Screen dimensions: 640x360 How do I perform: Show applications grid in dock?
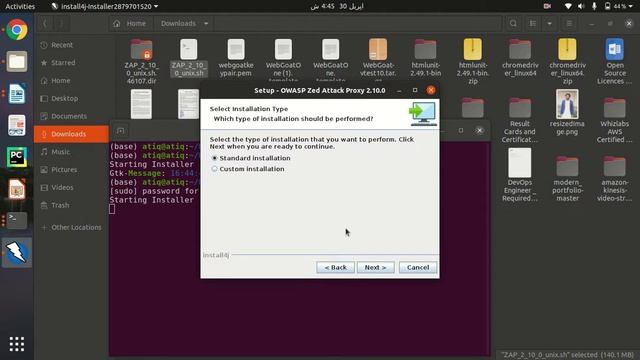pyautogui.click(x=17, y=344)
